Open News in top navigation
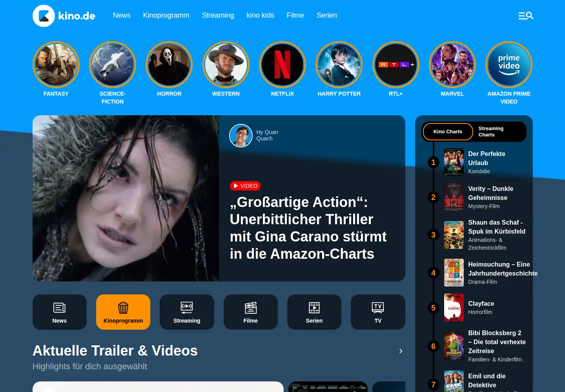565x392 pixels. point(122,15)
